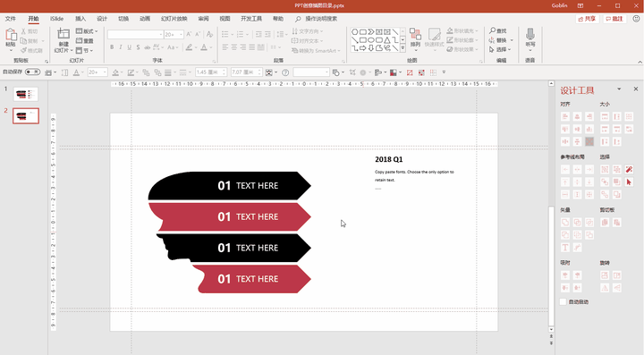Click the help question mark on quick toolbar
The width and height of the screenshot is (644, 355).
[285, 72]
